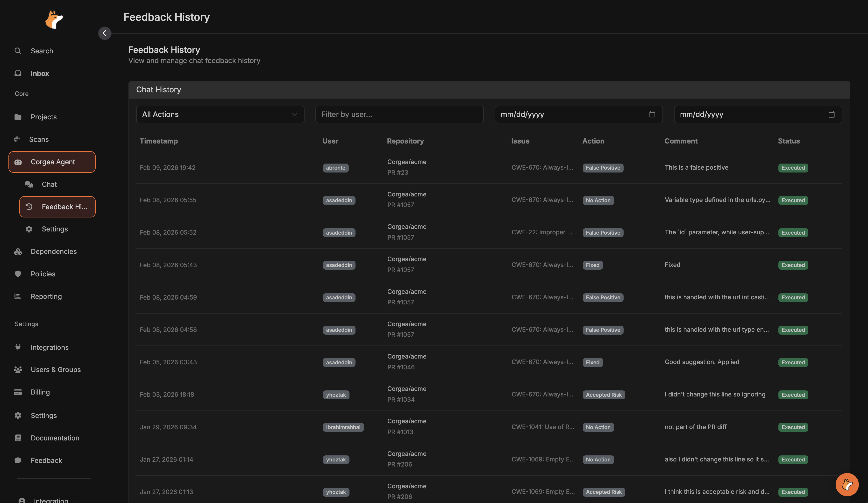868x503 pixels.
Task: Click the Filter by user input field
Action: coord(399,114)
